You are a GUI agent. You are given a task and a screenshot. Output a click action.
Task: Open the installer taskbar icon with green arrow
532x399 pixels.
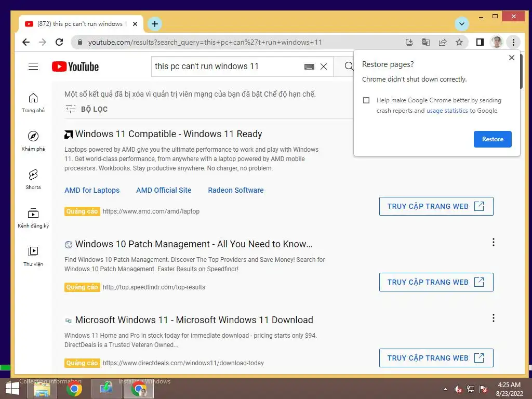[106, 389]
